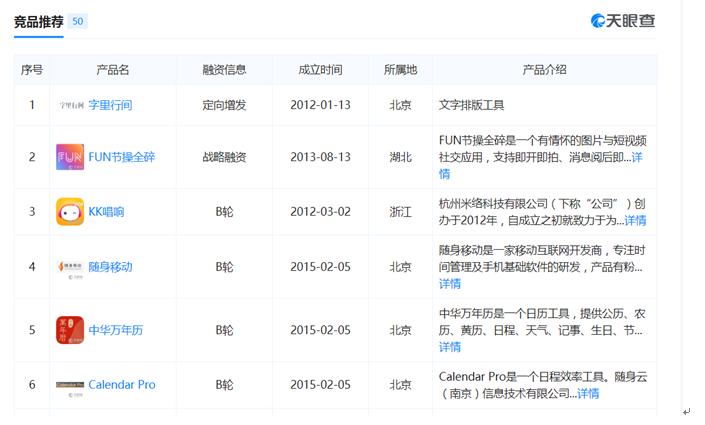Open the 中华万年历 product link
The height and width of the screenshot is (425, 705).
[x=116, y=330]
